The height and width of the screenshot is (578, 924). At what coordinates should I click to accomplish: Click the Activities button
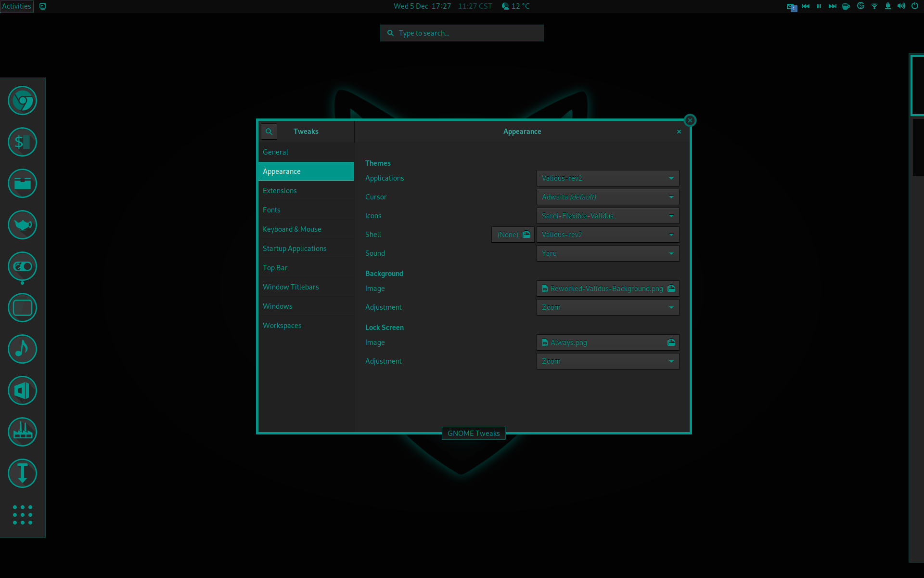click(17, 6)
